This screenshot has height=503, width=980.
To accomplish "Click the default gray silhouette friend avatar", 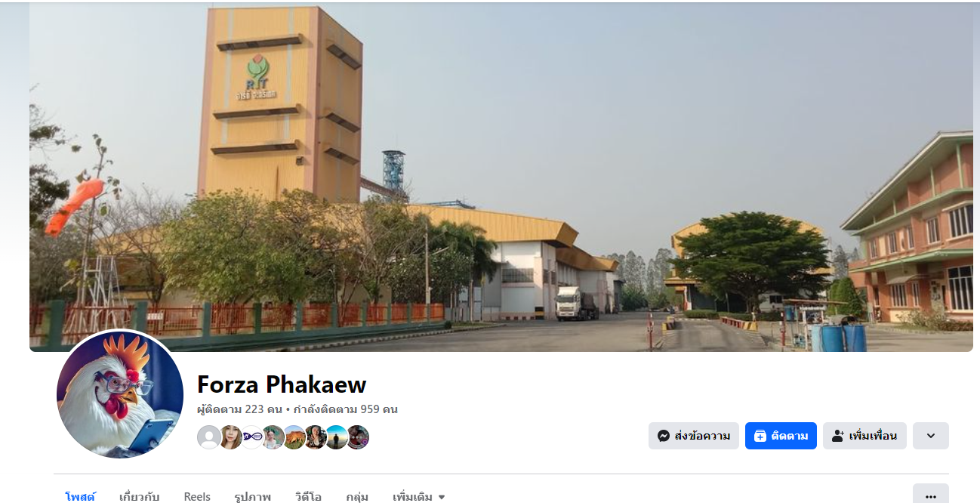I will [x=209, y=437].
